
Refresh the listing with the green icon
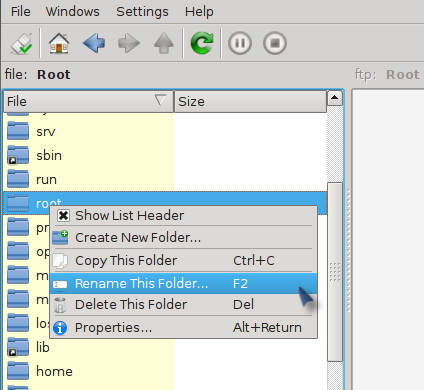pyautogui.click(x=202, y=43)
